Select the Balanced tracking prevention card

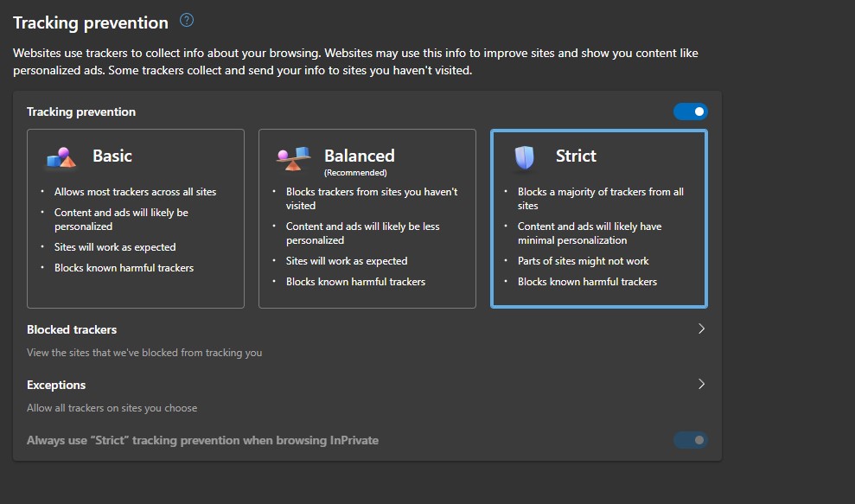point(367,219)
